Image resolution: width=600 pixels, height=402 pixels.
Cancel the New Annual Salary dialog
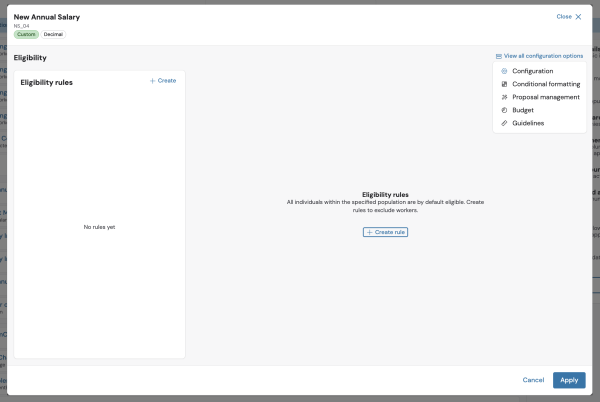(533, 380)
